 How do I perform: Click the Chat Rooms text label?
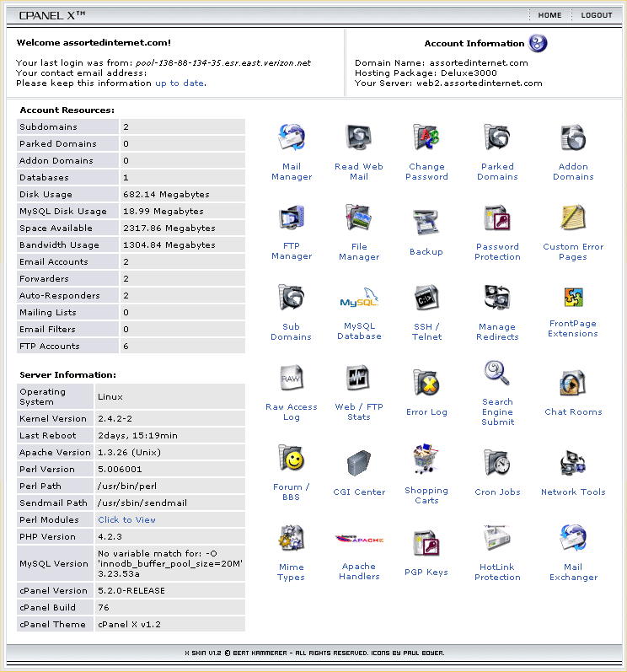[573, 411]
